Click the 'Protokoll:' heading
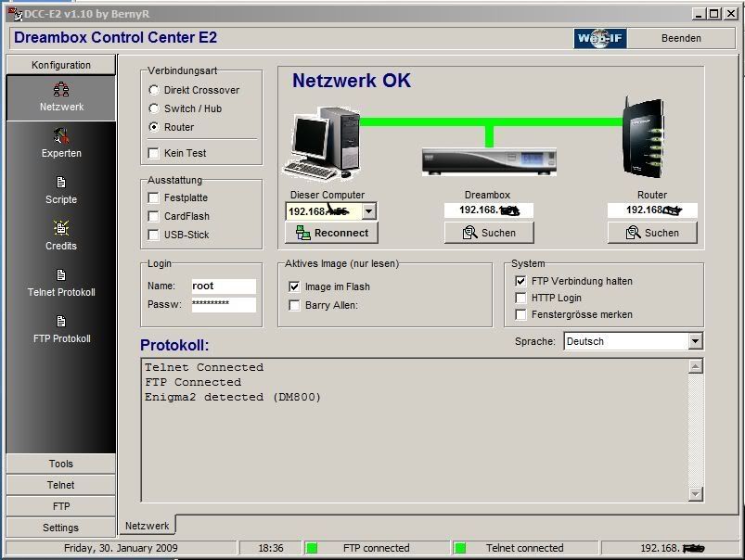Screen dimensions: 745x560 (174, 345)
